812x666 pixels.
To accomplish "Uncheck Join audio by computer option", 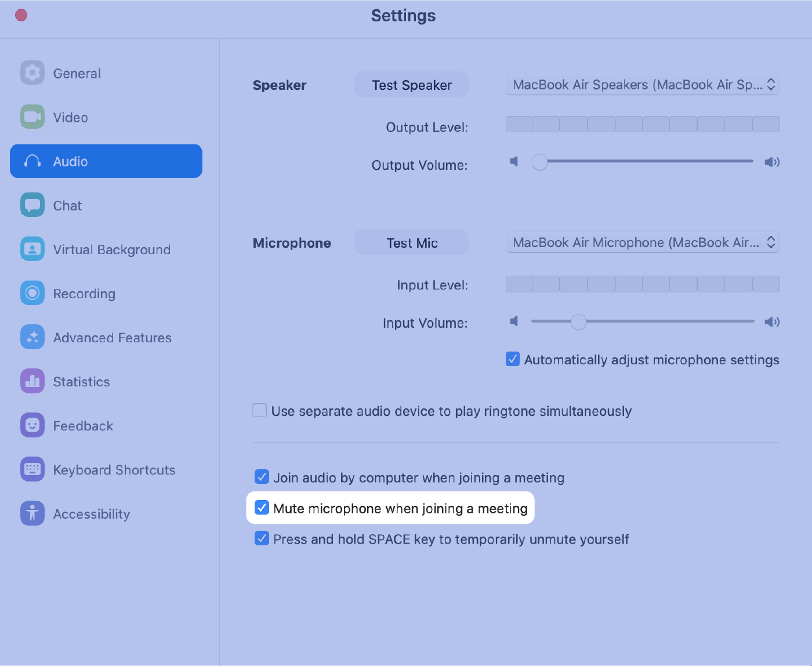I will point(262,477).
